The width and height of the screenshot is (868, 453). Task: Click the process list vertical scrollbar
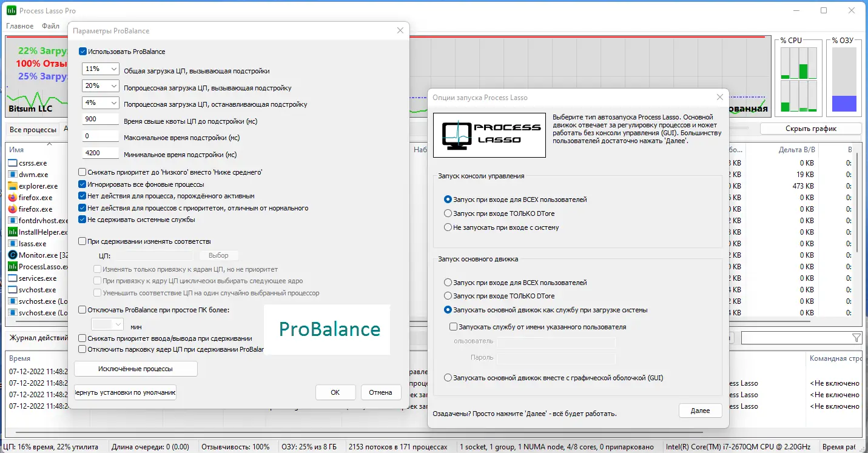(x=856, y=201)
